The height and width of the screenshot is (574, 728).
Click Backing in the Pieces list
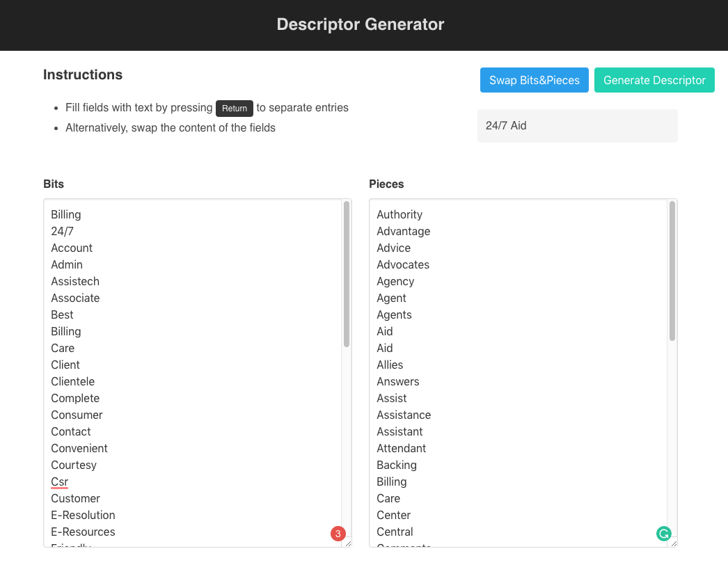pos(397,465)
